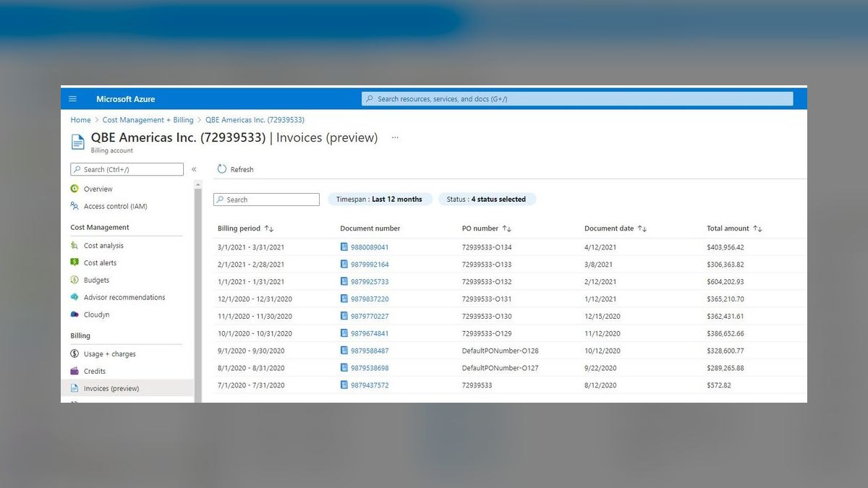Select Invoices (preview) in the sidebar
The width and height of the screenshot is (868, 488).
pos(127,388)
